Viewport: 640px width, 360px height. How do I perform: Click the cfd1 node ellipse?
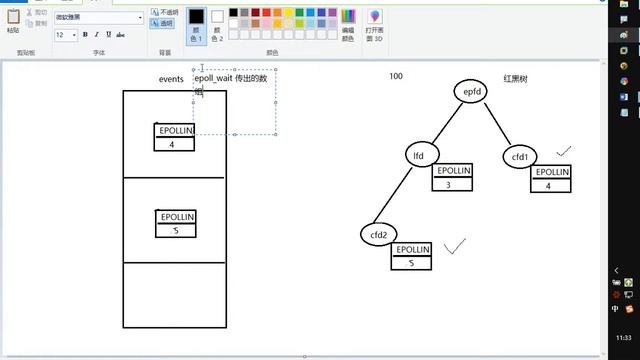[x=520, y=156]
